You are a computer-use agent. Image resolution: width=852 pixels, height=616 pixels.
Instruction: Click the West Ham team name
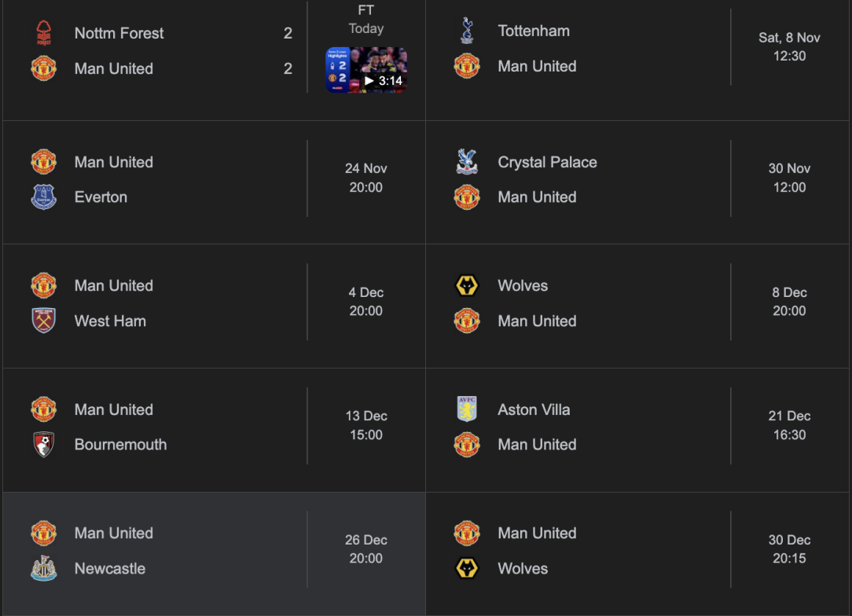(x=110, y=321)
